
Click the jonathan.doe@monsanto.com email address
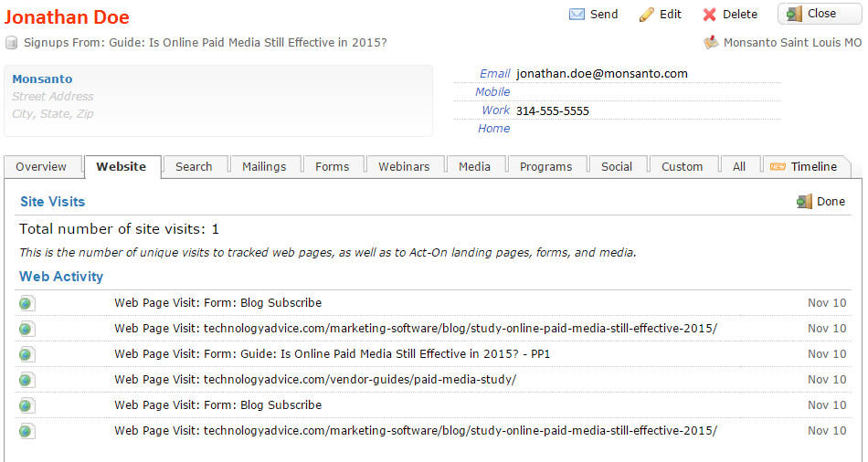[x=601, y=74]
